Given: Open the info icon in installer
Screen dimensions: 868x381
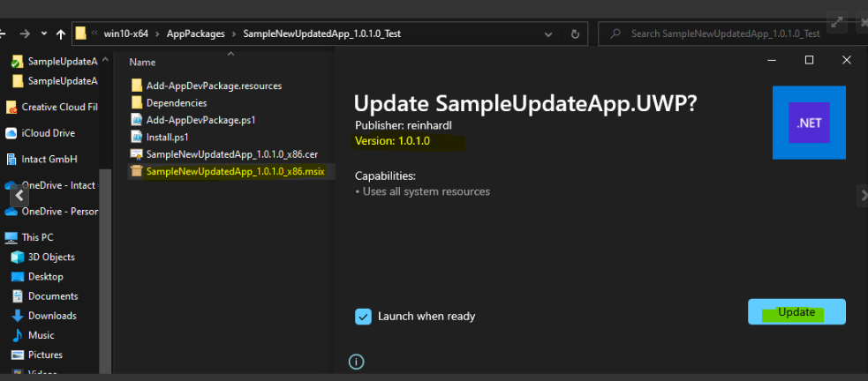Looking at the screenshot, I should pyautogui.click(x=356, y=362).
